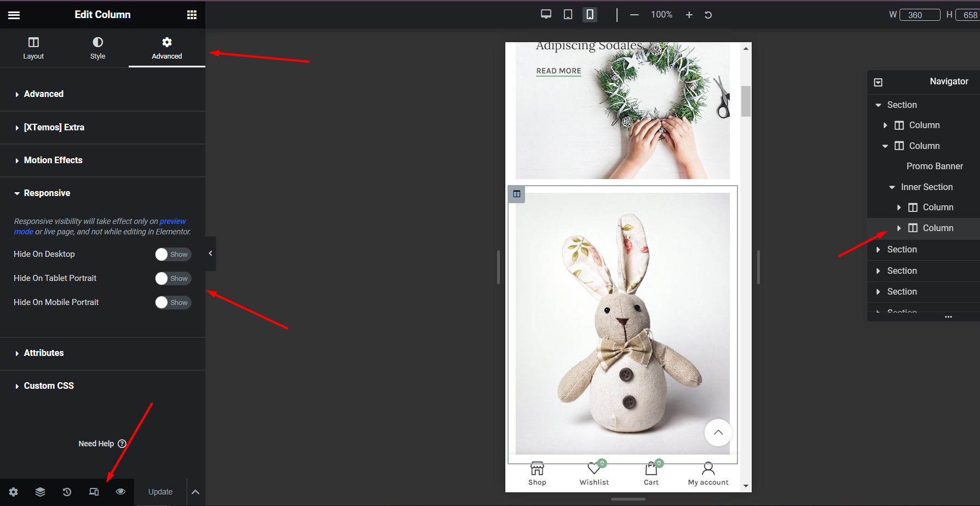
Task: Open the hamburger menu in Elementor panel
Action: [x=14, y=15]
